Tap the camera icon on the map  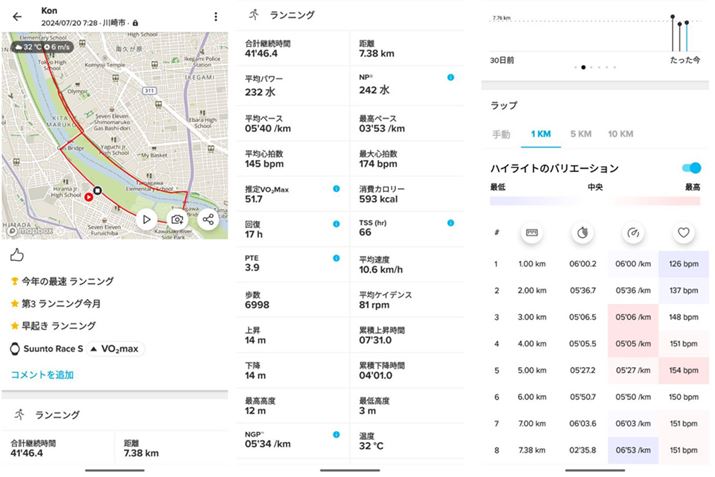177,219
